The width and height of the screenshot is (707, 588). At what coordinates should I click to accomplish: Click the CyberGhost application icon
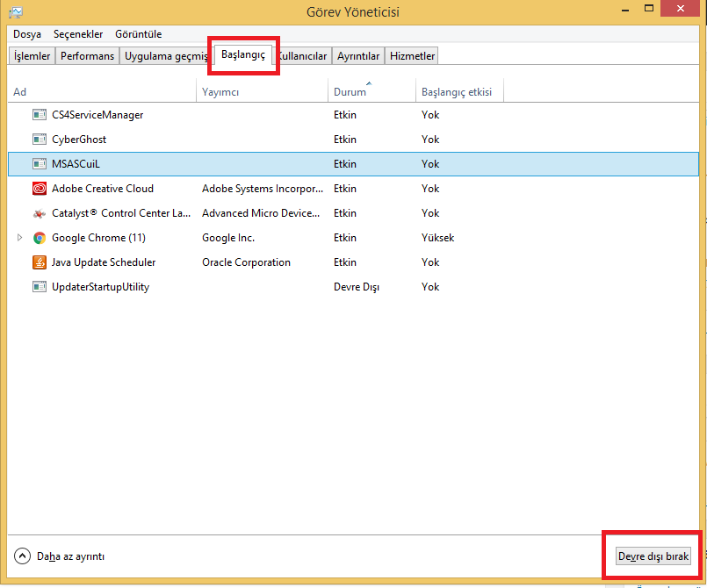click(x=39, y=139)
